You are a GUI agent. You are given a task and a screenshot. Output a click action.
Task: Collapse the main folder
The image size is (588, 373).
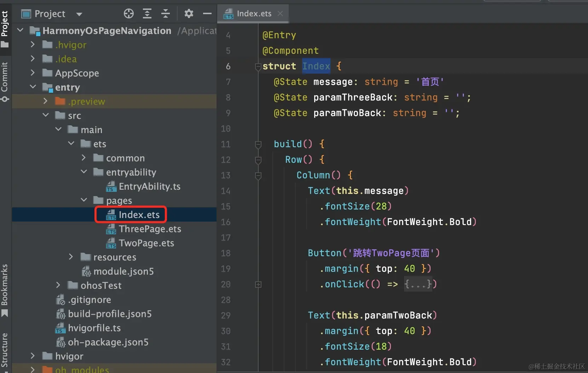coord(58,130)
